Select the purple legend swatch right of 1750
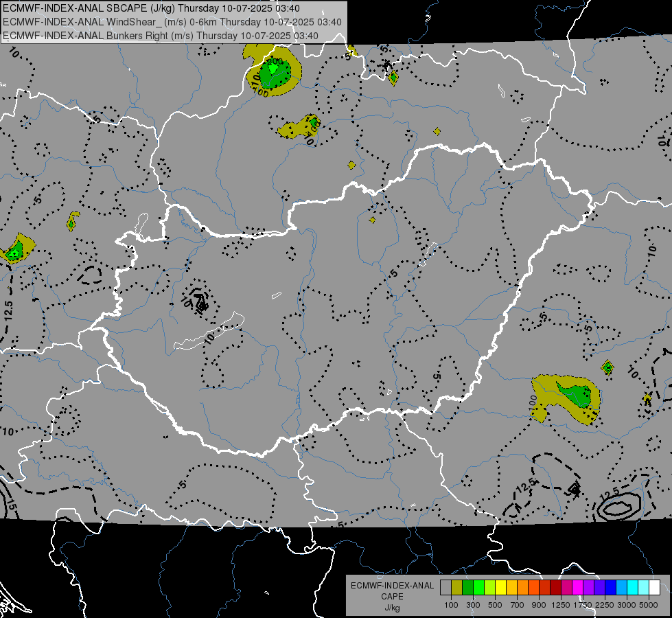 (x=588, y=588)
